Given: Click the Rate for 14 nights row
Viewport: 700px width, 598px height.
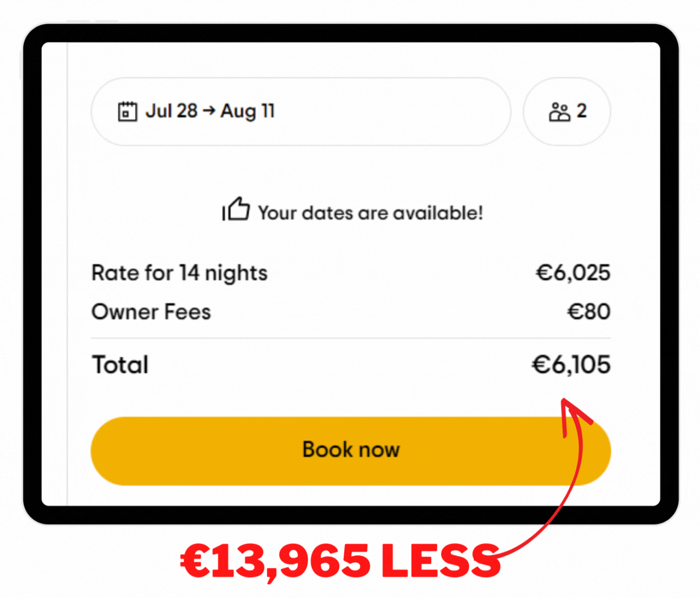Looking at the screenshot, I should 179,273.
